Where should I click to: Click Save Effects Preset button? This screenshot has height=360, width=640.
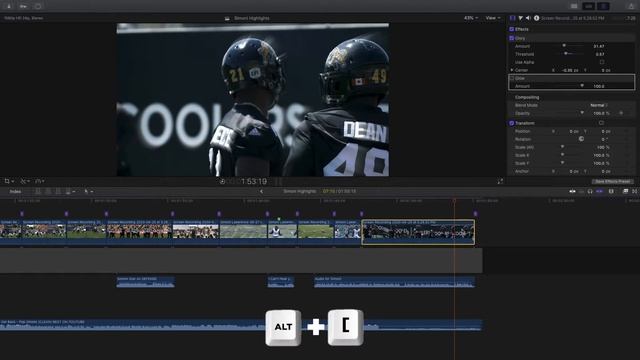point(612,182)
